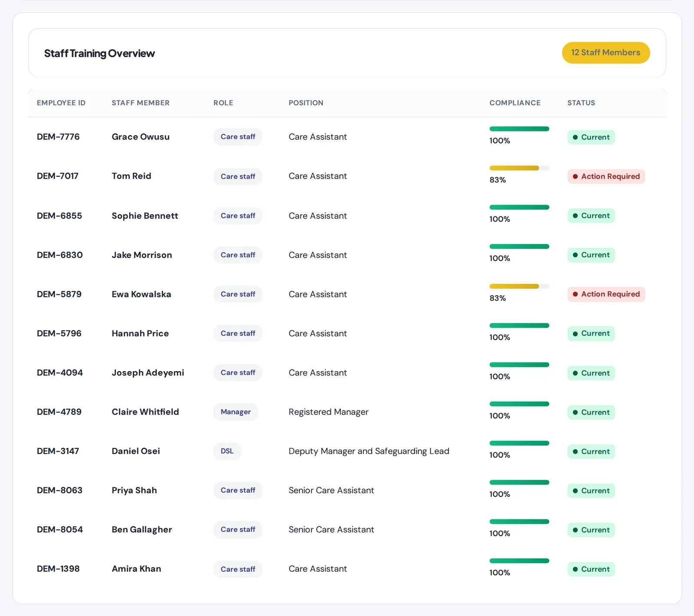Select employee ID DEM-3147

pos(58,451)
